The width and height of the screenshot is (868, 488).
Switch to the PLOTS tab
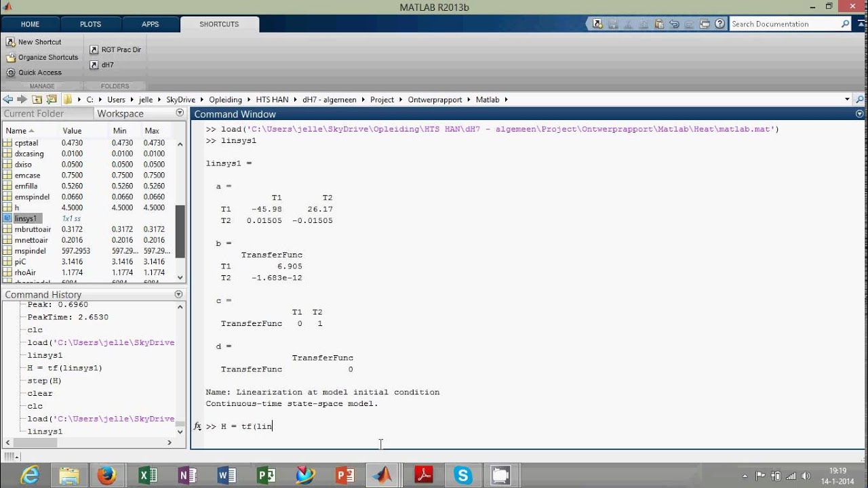[90, 24]
